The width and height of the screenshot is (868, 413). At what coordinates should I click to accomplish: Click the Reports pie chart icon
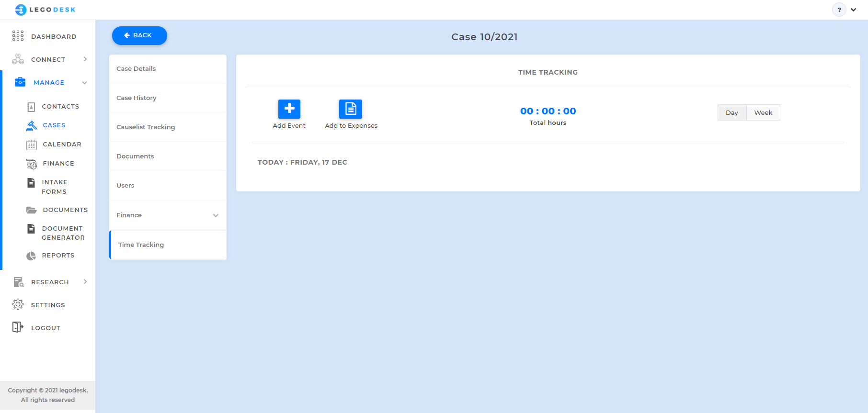click(31, 256)
